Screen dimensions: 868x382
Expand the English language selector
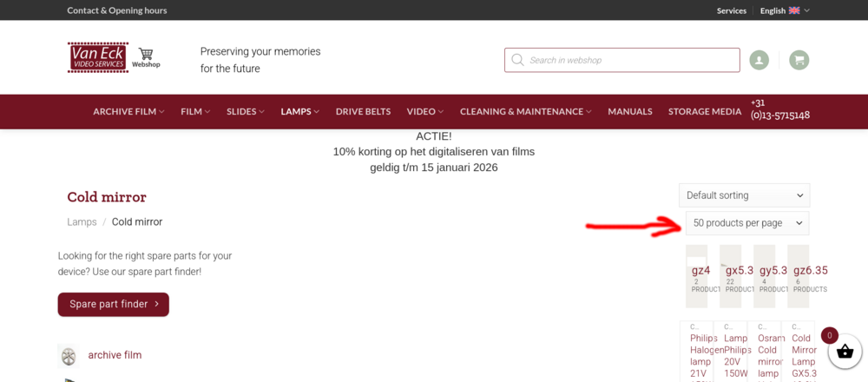tap(784, 10)
